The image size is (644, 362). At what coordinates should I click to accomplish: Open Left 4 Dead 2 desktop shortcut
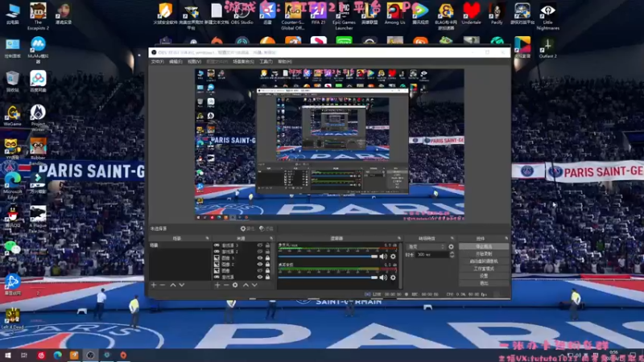pyautogui.click(x=12, y=319)
